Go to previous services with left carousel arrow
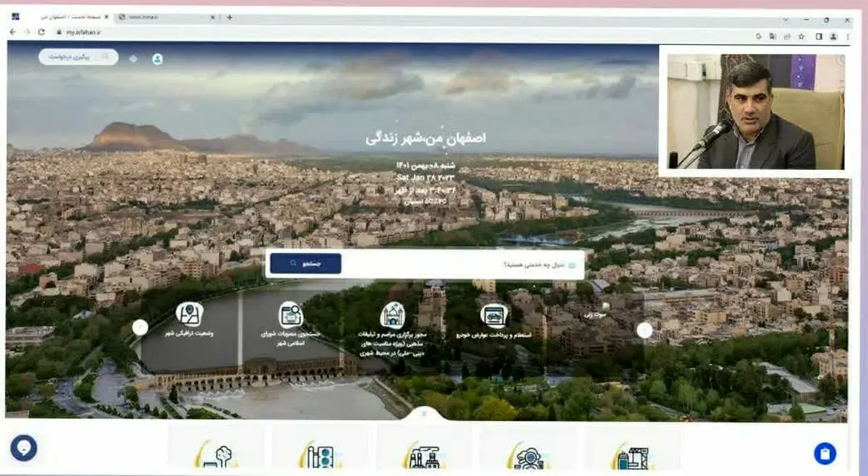 140,328
